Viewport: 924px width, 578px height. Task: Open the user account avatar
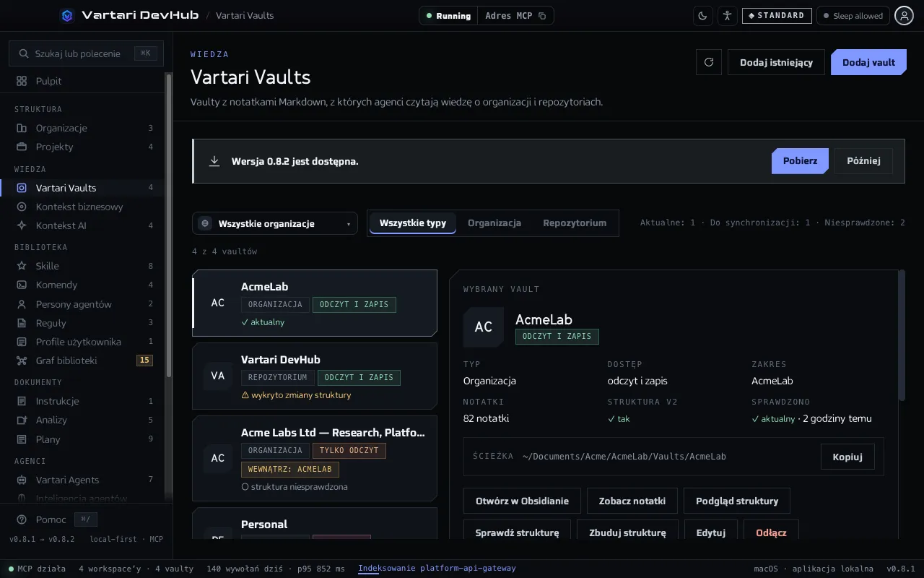905,16
